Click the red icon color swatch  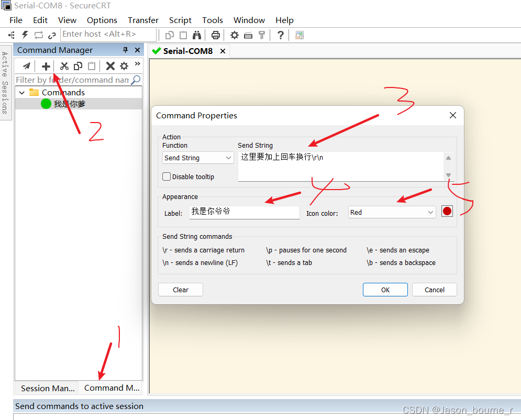[x=447, y=212]
